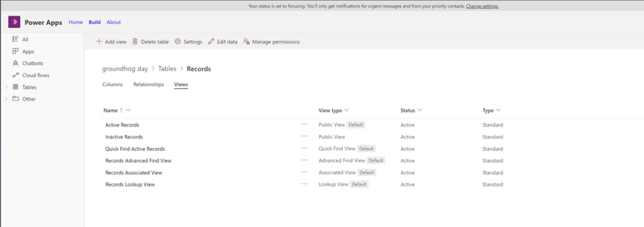Select the Views tab
This screenshot has width=644, height=227.
coord(180,84)
